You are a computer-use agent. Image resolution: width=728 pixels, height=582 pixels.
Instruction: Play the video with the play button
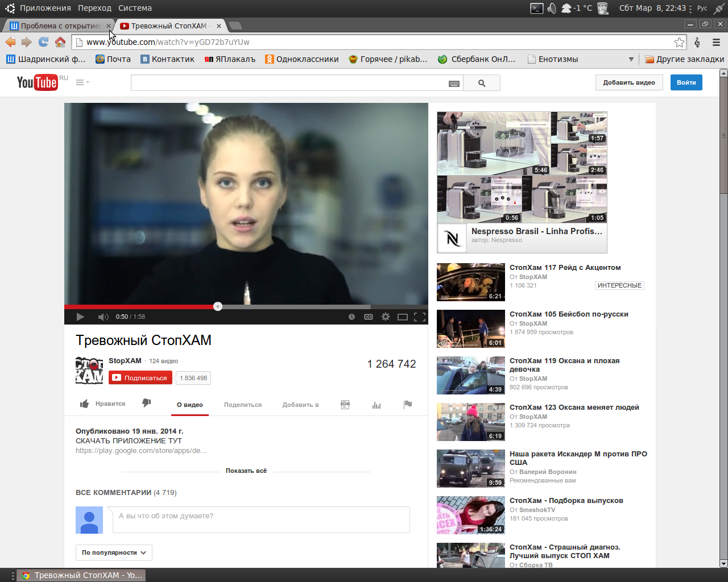pos(80,317)
